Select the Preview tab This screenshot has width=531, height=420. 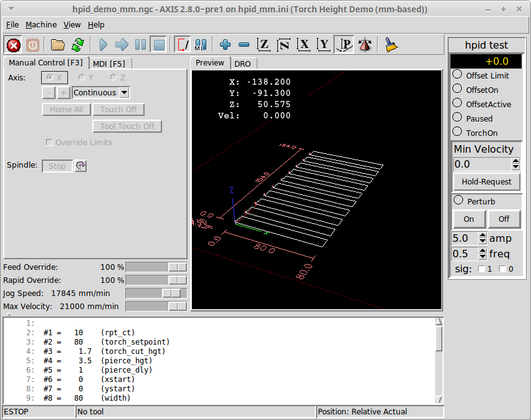(x=210, y=63)
